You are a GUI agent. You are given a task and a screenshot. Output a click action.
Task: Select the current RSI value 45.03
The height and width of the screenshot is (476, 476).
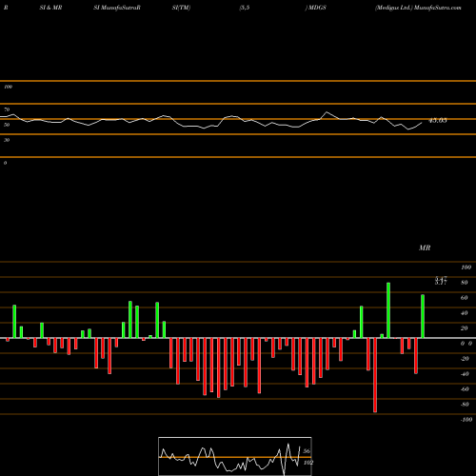click(438, 121)
